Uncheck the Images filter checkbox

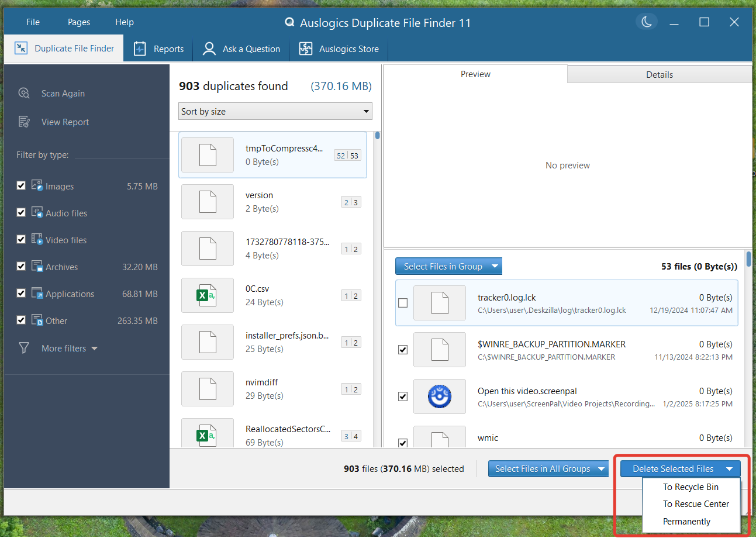point(21,185)
